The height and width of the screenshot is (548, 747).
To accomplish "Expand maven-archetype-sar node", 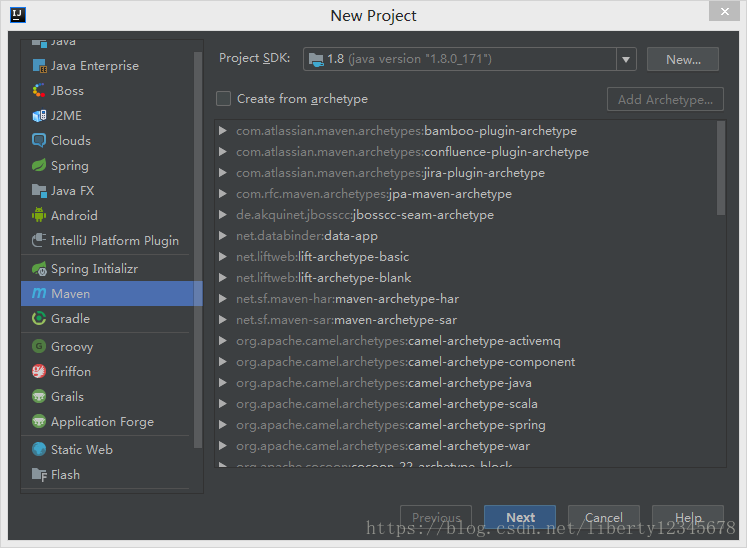I will tap(222, 320).
